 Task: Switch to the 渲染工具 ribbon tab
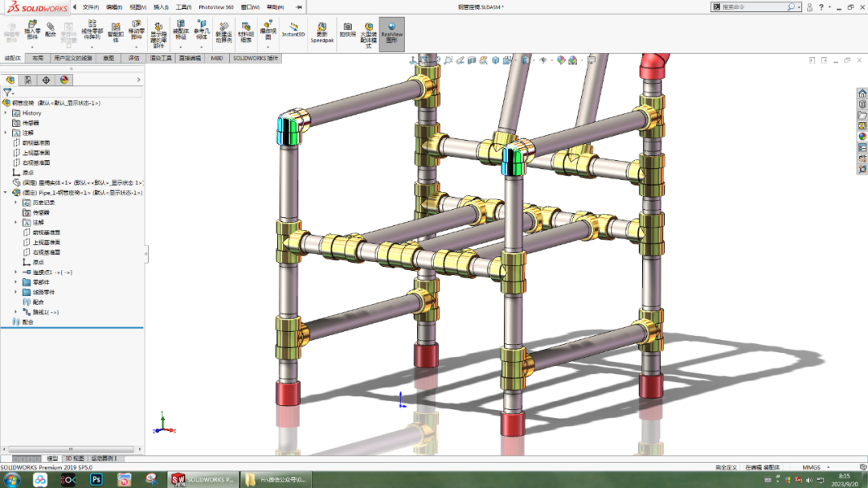[159, 57]
